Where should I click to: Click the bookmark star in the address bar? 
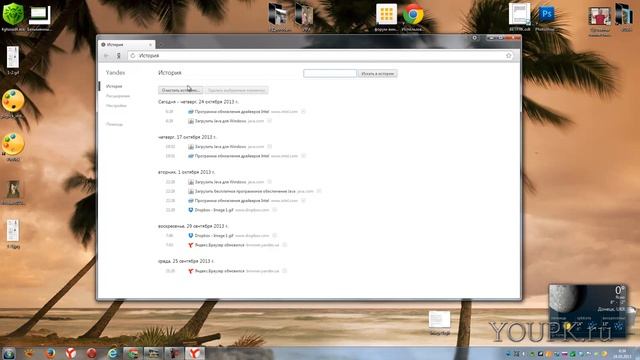pos(509,56)
